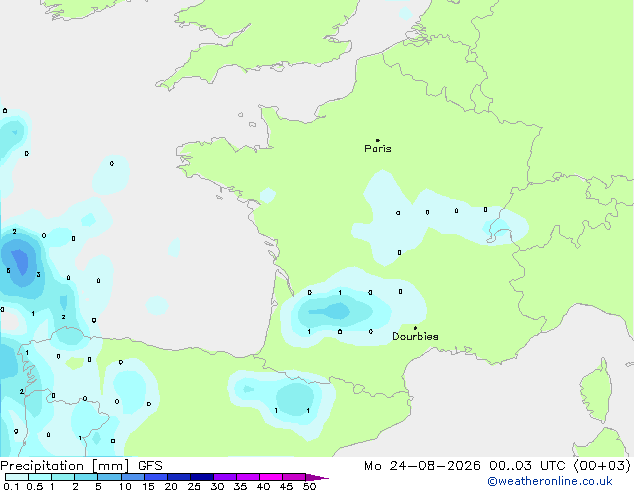Pick the 10–15 mm legend color swatch
Screen dimensions: 634x490
point(132,477)
